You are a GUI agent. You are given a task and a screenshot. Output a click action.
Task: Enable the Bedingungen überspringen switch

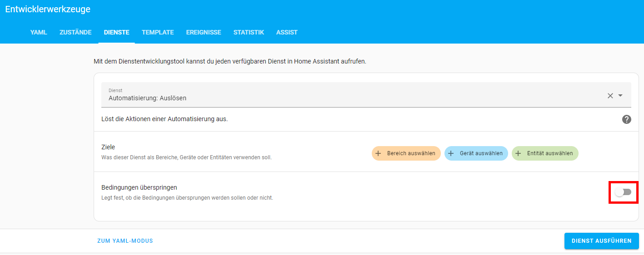(623, 192)
